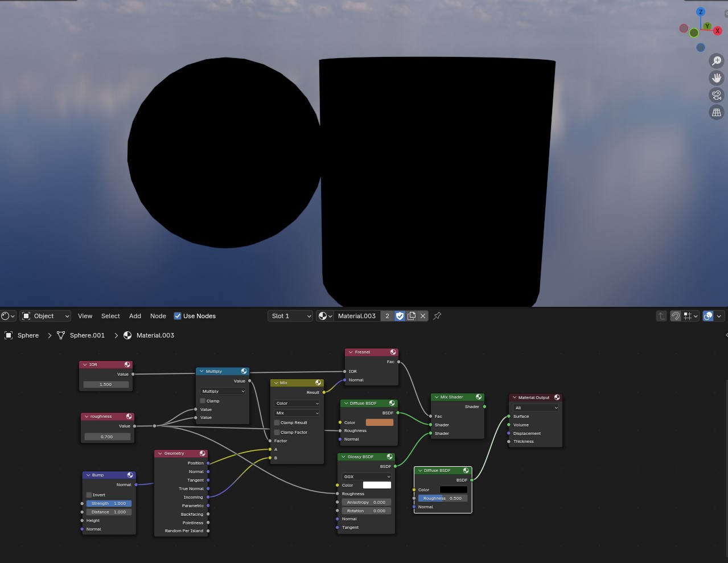Click preview icon on roughness node

pyautogui.click(x=129, y=416)
